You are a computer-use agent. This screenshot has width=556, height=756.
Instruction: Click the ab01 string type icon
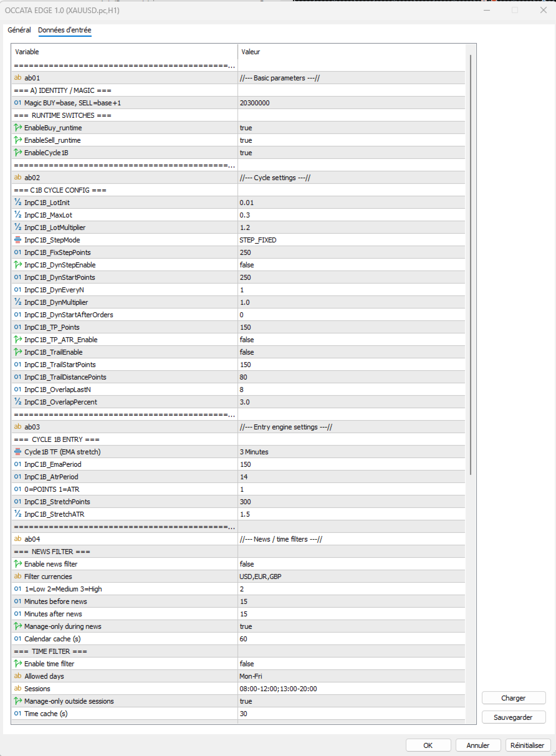[x=17, y=78]
